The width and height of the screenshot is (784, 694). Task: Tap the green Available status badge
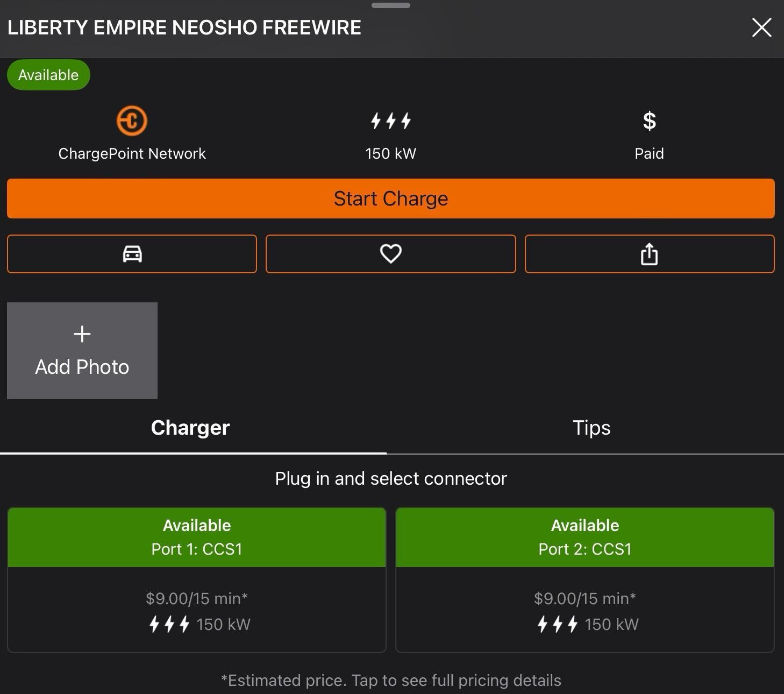click(x=48, y=75)
